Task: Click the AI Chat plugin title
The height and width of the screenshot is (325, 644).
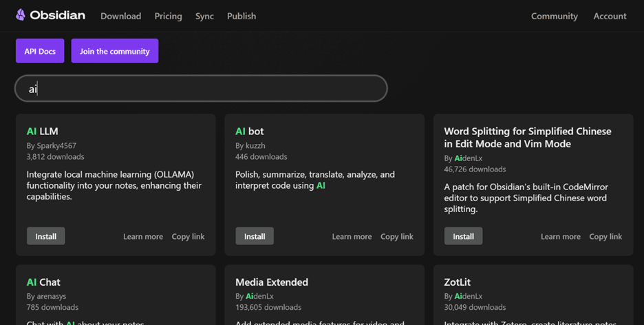Action: tap(43, 282)
